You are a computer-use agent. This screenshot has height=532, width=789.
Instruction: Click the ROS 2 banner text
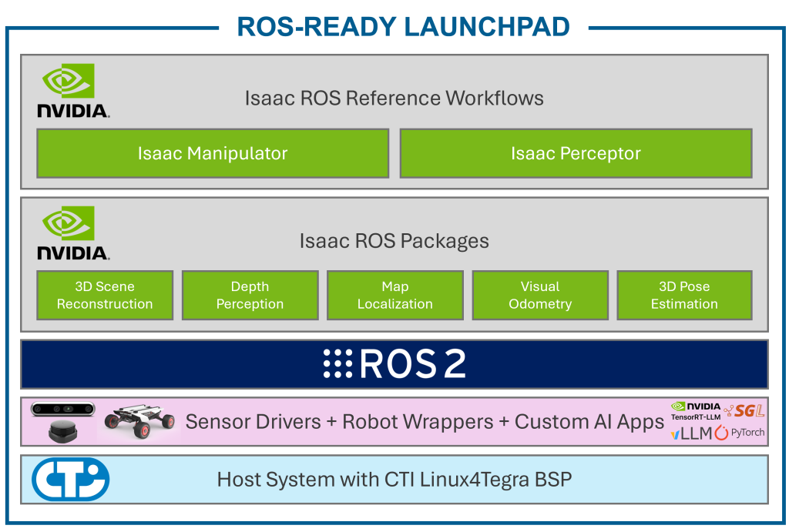tap(413, 363)
